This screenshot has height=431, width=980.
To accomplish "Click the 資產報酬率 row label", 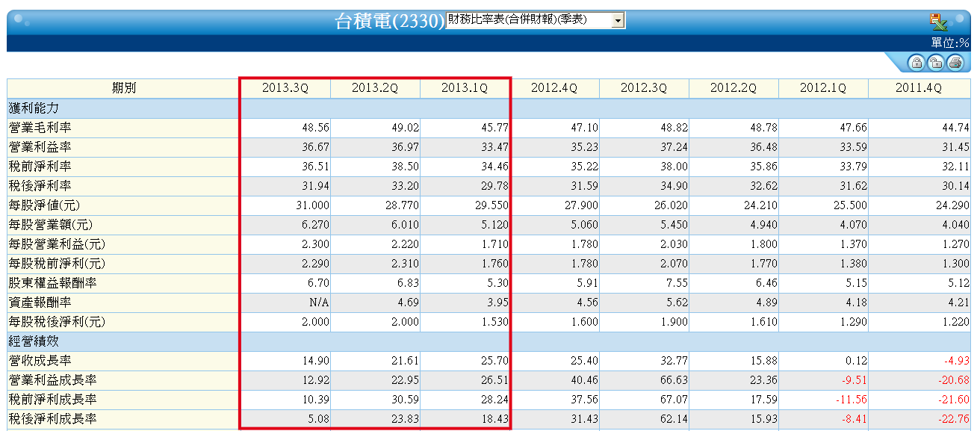I will (39, 303).
